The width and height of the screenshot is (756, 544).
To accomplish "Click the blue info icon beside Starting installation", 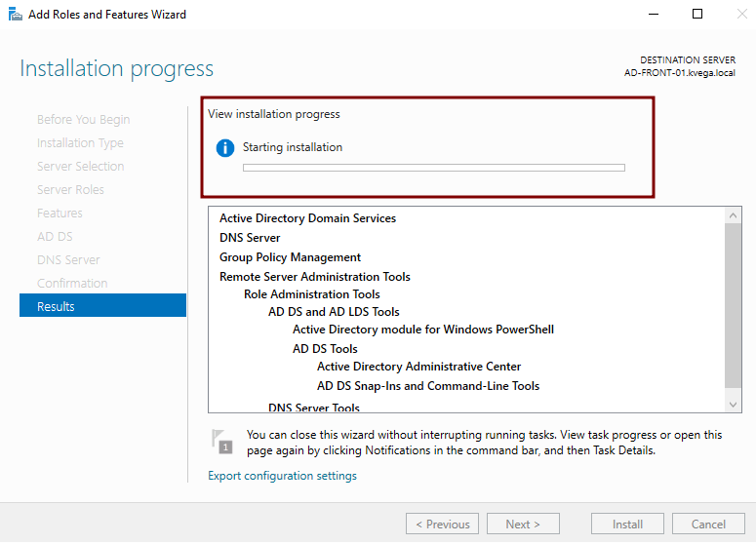I will 225,148.
